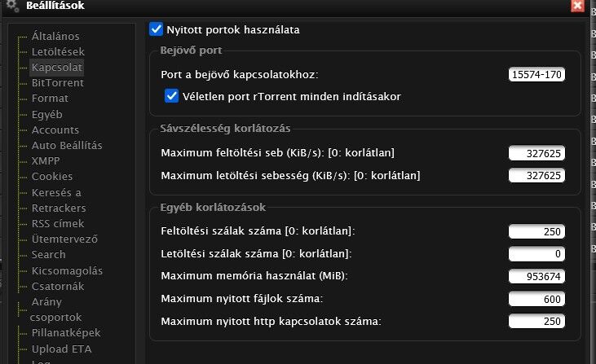596x364 pixels.
Task: Open Auto Beállítás settings
Action: (67, 146)
